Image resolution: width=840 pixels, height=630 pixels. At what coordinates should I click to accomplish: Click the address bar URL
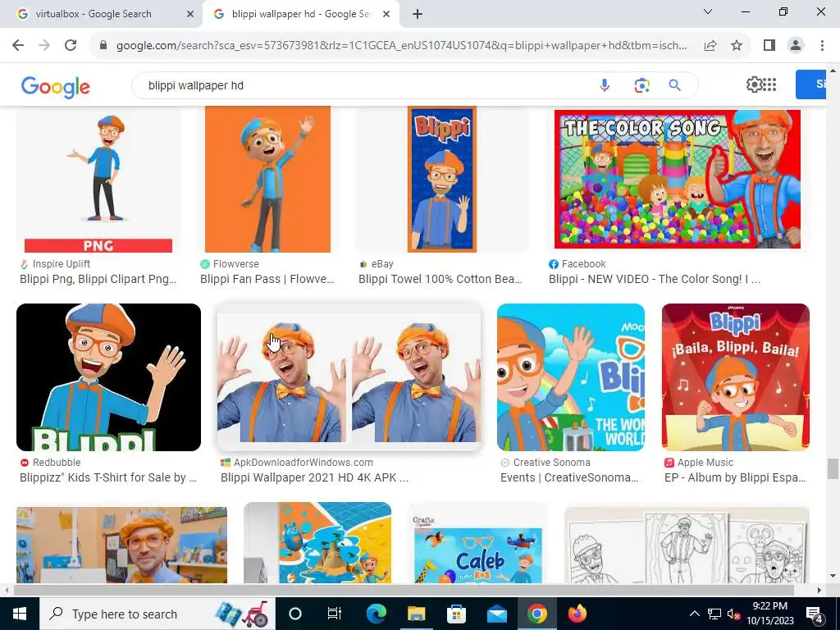click(x=400, y=46)
